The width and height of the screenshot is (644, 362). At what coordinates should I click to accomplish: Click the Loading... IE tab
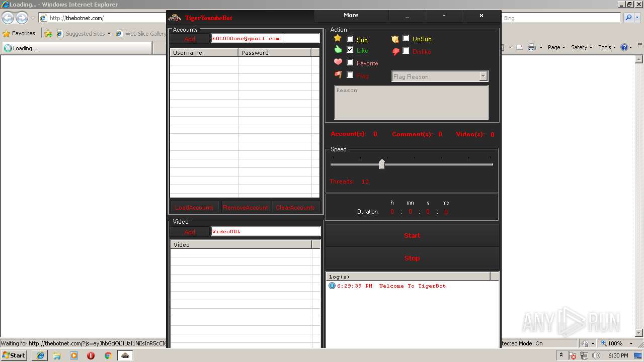(76, 48)
